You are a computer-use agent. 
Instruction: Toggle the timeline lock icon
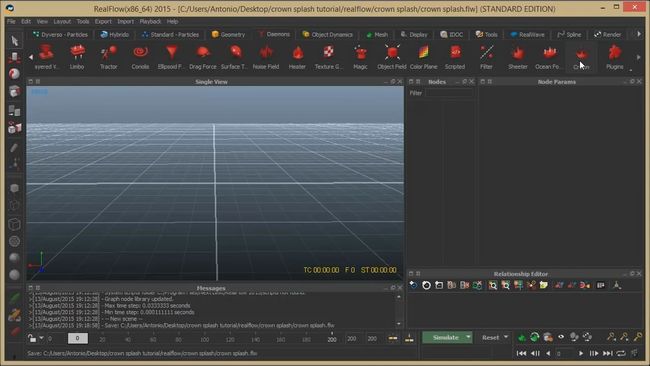click(32, 338)
